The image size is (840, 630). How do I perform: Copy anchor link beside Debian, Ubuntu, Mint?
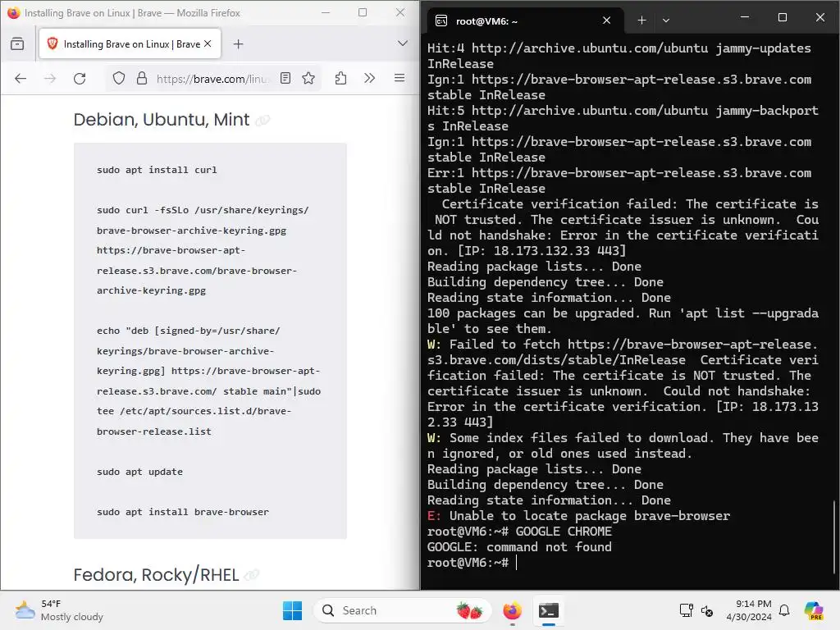[262, 120]
